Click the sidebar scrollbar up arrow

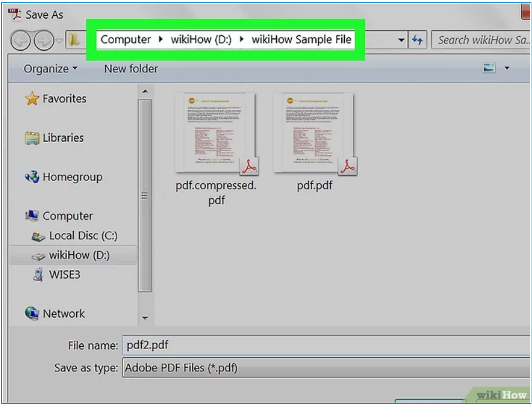pyautogui.click(x=145, y=91)
